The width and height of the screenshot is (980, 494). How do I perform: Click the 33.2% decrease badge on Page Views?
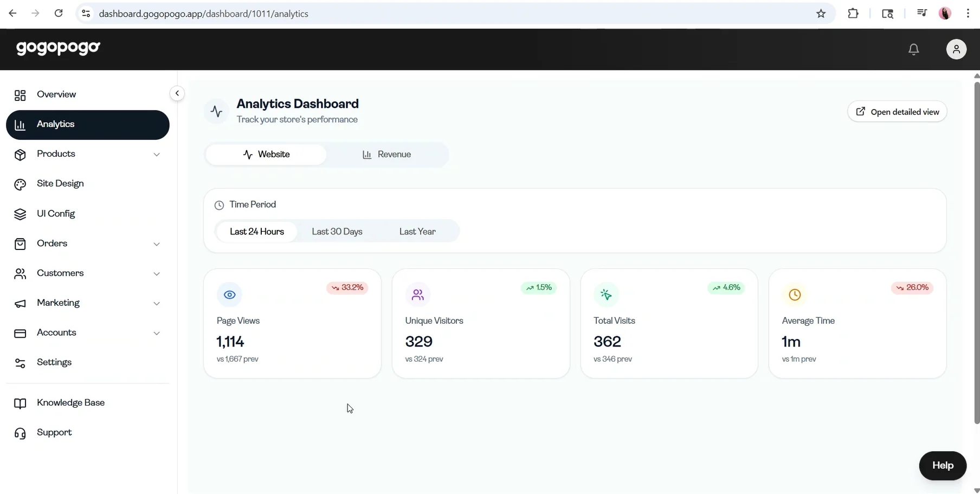point(347,287)
